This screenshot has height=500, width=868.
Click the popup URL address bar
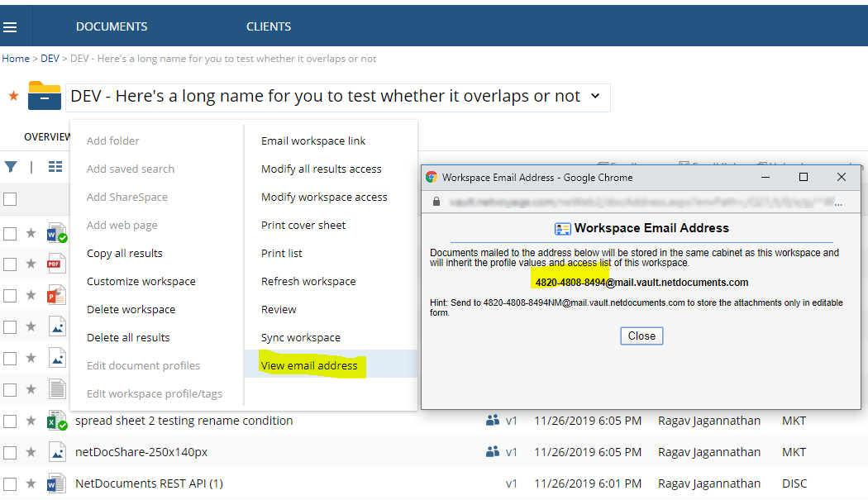coord(642,202)
